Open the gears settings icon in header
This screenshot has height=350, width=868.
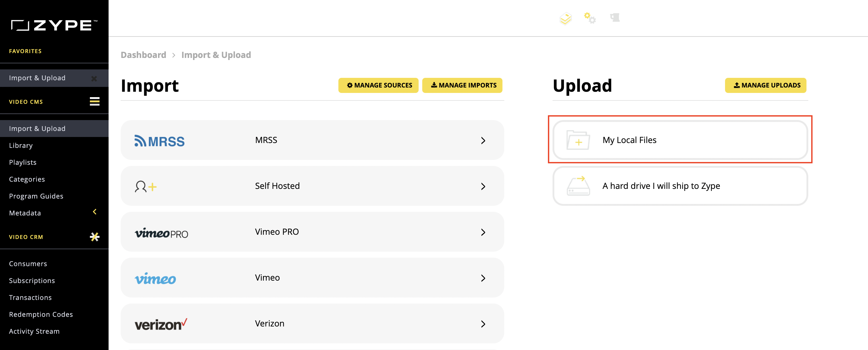point(590,18)
